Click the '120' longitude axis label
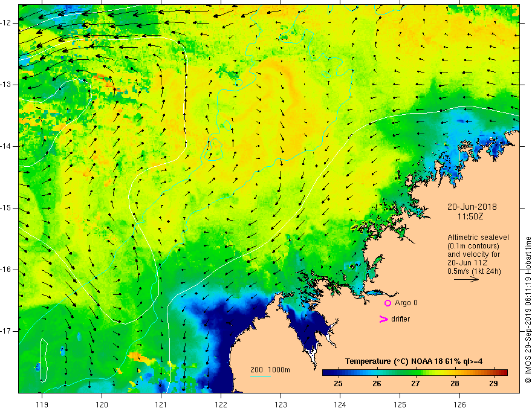This screenshot has width=532, height=411. 102,404
